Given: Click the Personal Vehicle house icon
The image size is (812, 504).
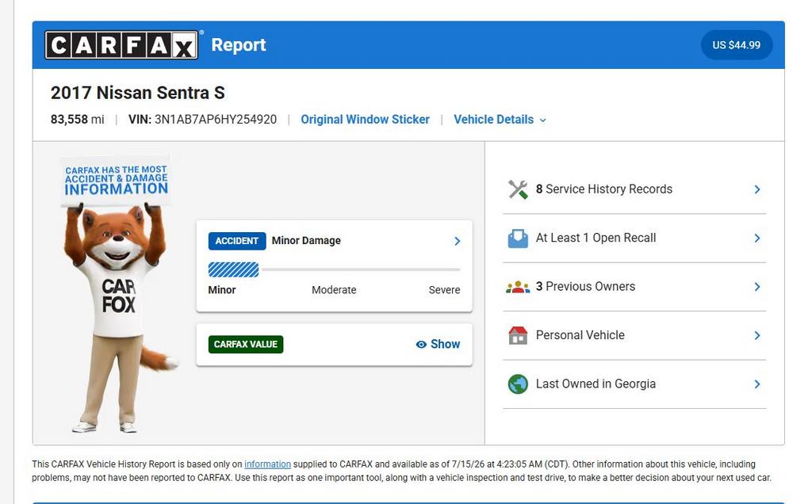Looking at the screenshot, I should [517, 335].
